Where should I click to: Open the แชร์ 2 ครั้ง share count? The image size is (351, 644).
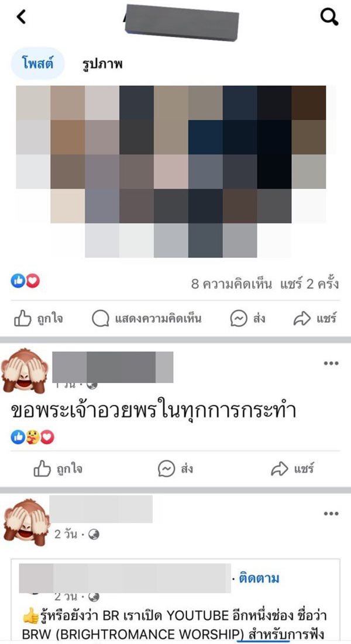pyautogui.click(x=309, y=284)
